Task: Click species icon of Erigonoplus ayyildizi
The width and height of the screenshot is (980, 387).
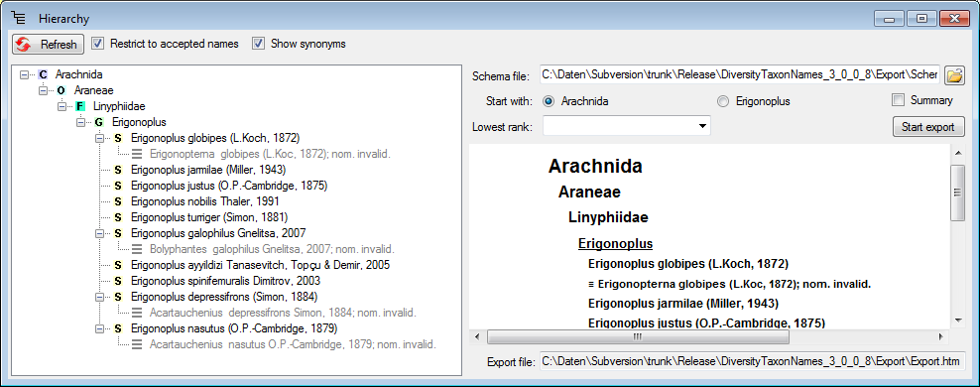Action: pos(118,265)
